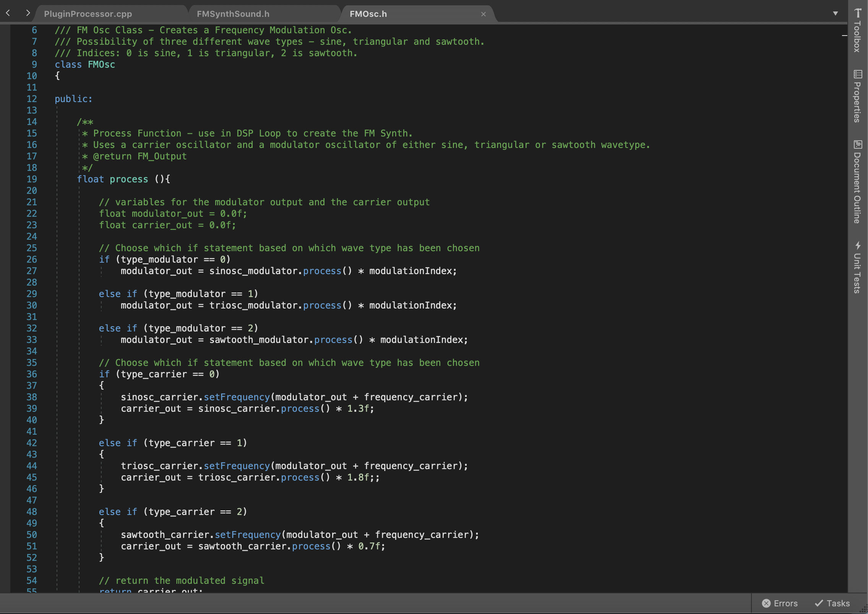Select the FMOsc.h tab
The height and width of the screenshot is (614, 868).
[x=368, y=14]
